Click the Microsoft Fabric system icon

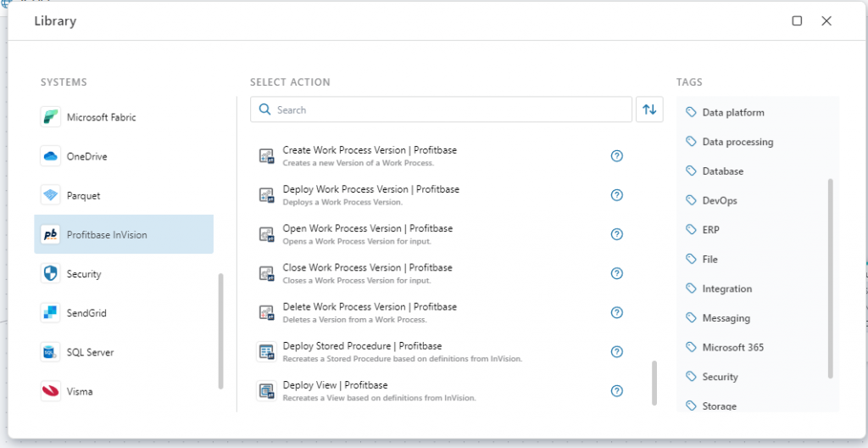[x=51, y=117]
